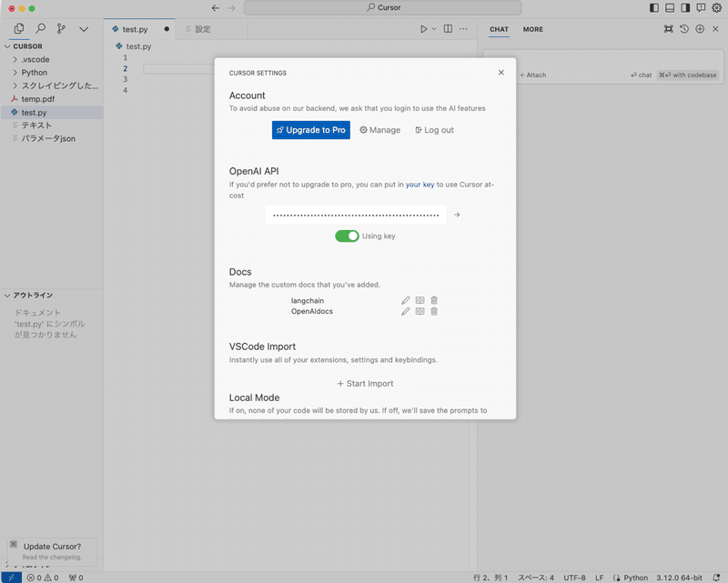
Task: Click the ports status item
Action: pos(76,578)
